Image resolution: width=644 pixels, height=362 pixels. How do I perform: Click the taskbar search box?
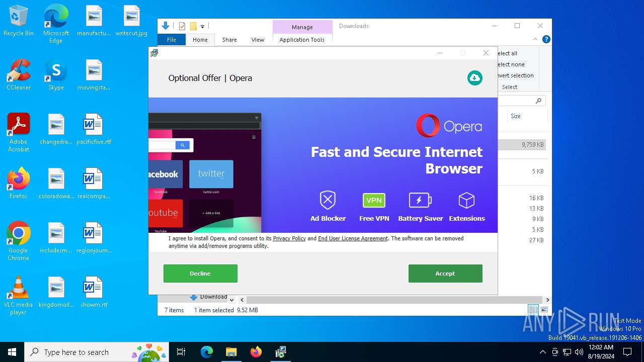(97, 352)
